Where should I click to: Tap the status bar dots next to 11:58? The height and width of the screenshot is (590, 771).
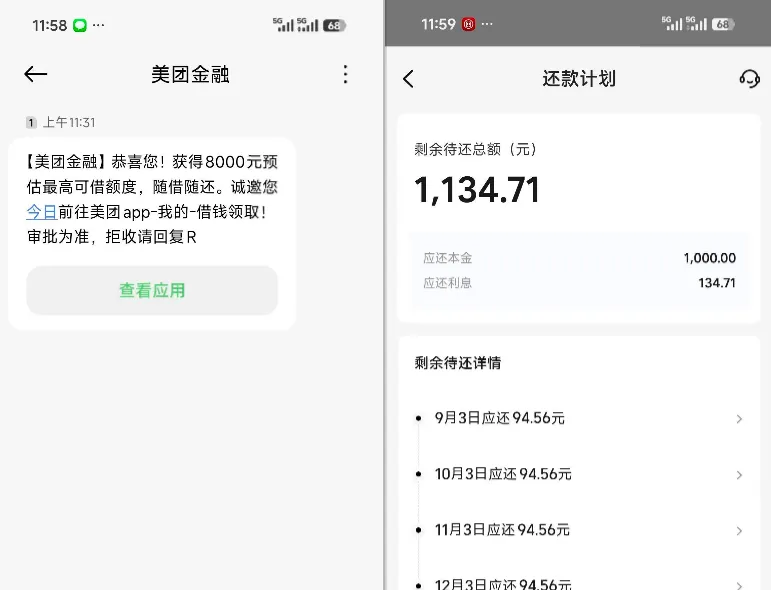point(98,25)
